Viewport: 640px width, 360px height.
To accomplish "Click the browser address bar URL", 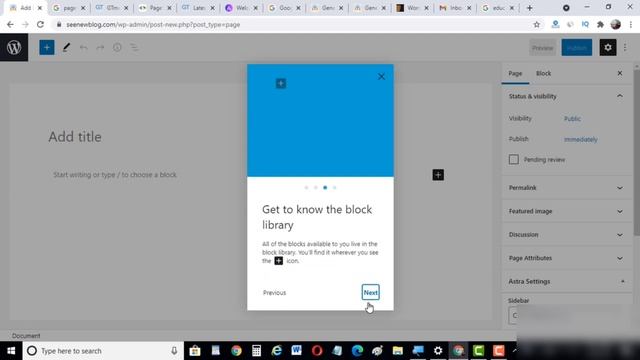I will tap(153, 24).
